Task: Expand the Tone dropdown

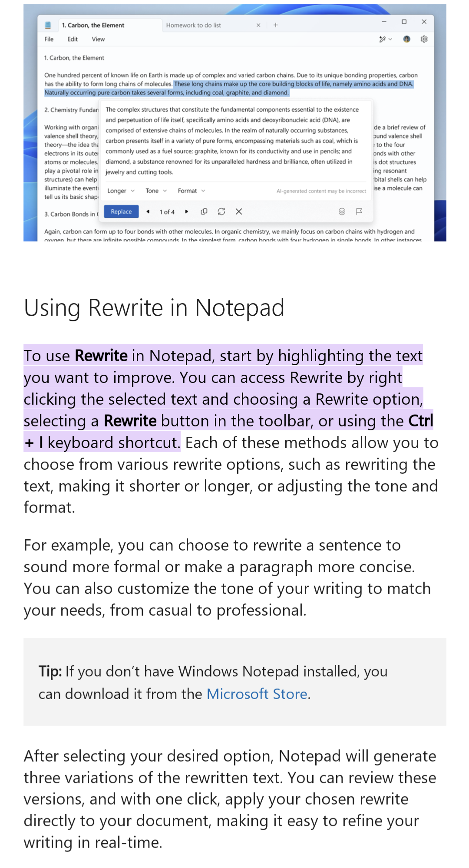Action: pos(156,191)
